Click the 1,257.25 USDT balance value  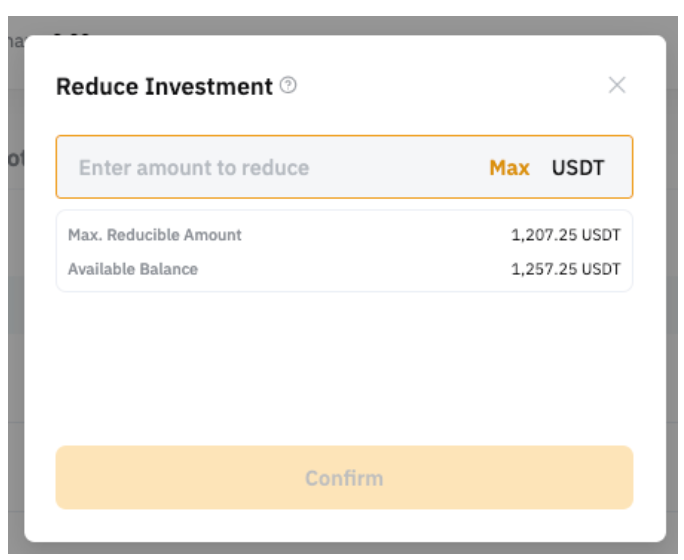pos(565,269)
